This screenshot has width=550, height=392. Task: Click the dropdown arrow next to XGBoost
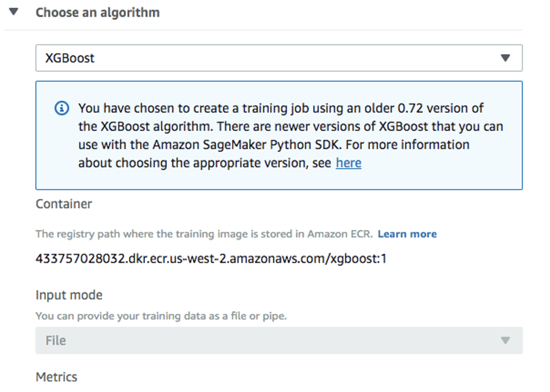[506, 58]
